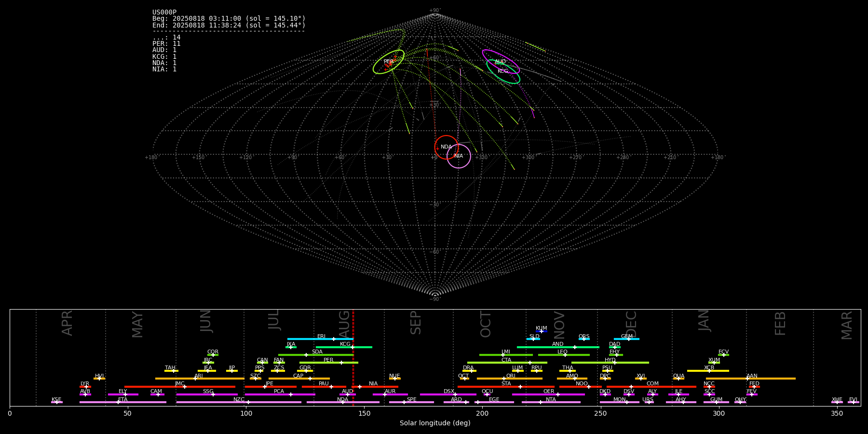The width and height of the screenshot is (868, 434).
Task: Click the red dashed current-date line
Action: (353, 357)
